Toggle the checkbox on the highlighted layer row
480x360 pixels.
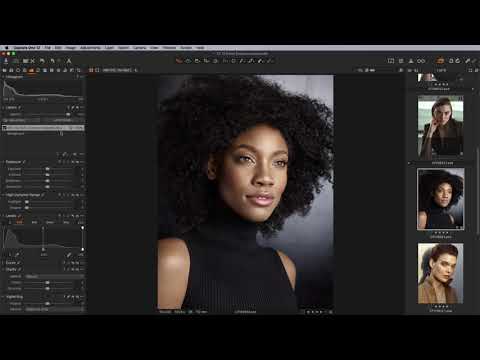[5, 128]
